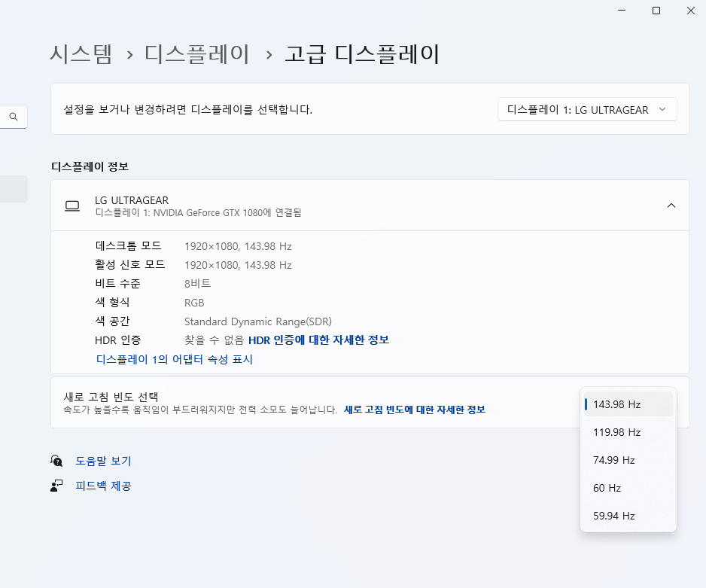The height and width of the screenshot is (588, 706).
Task: Open HDR 인증에 대한 자세한 정보 link
Action: [318, 340]
